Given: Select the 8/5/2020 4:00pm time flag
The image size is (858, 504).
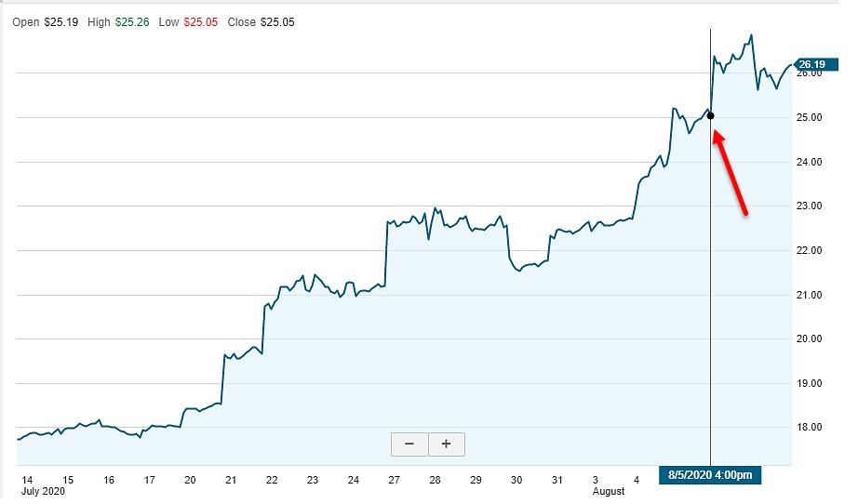Looking at the screenshot, I should pyautogui.click(x=710, y=475).
